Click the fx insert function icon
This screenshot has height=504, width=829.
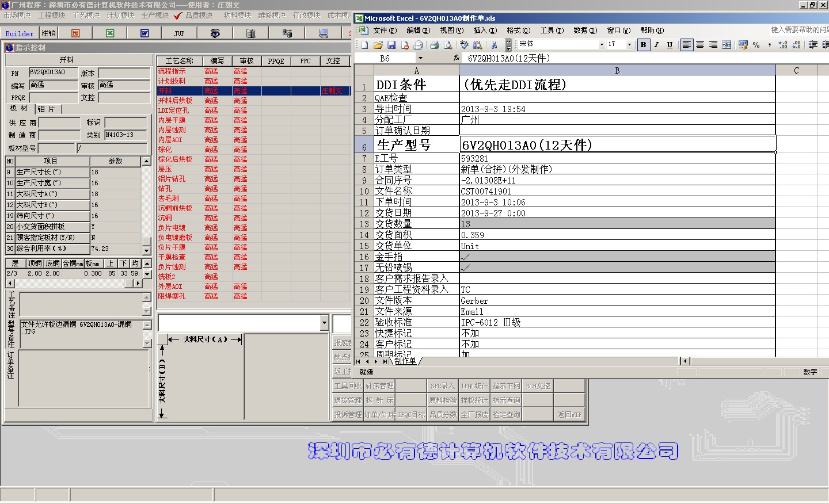pyautogui.click(x=457, y=58)
